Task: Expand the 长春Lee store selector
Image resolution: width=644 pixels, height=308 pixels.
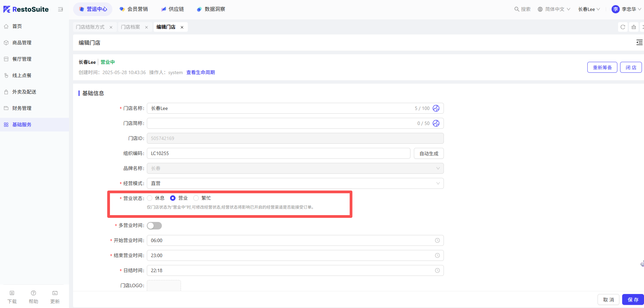Action: click(589, 9)
